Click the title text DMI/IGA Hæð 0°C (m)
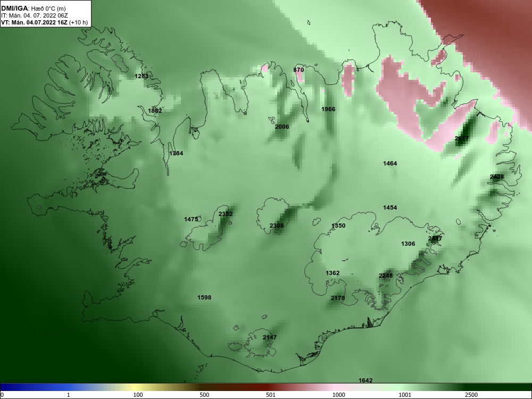The image size is (532, 399). [33, 9]
